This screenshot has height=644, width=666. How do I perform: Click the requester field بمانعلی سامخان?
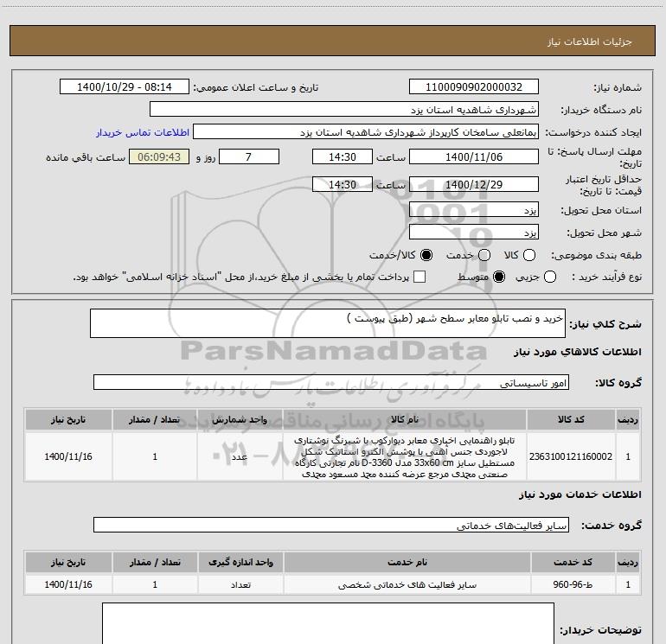point(366,131)
